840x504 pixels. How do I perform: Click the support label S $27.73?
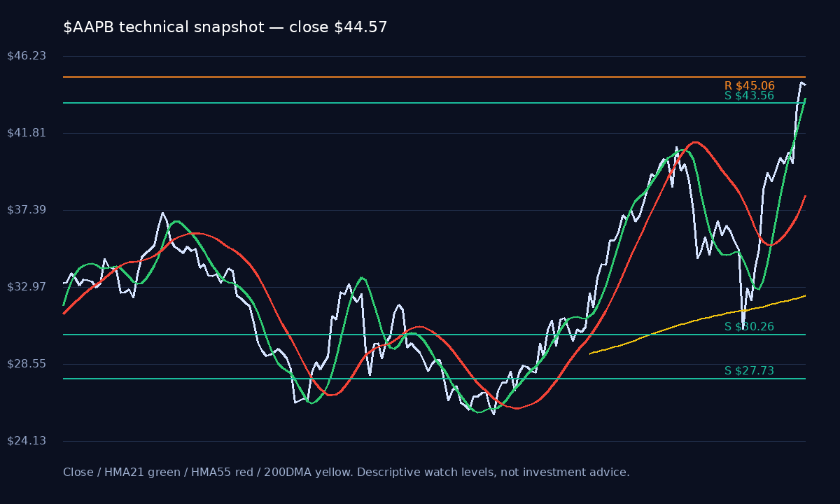pos(749,371)
